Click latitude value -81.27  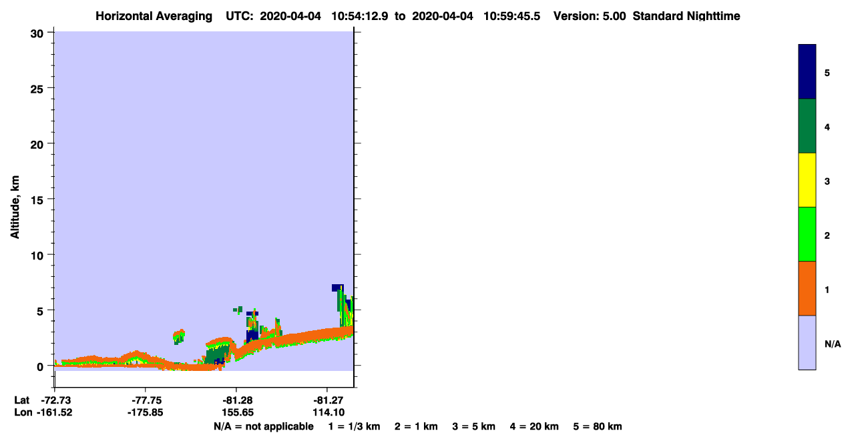(x=327, y=400)
